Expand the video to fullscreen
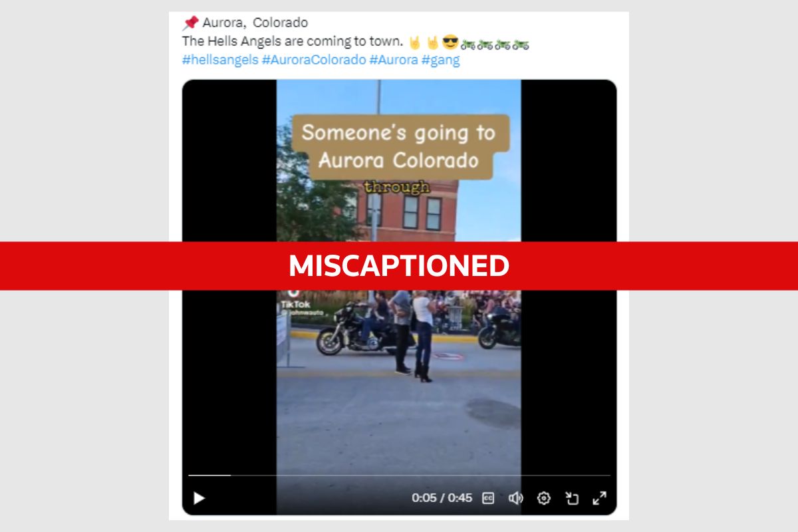Screen dimensions: 798x532 click(x=599, y=498)
